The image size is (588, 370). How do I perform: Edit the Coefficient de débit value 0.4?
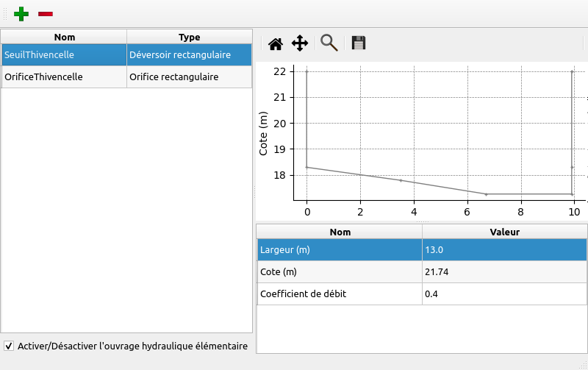point(504,294)
